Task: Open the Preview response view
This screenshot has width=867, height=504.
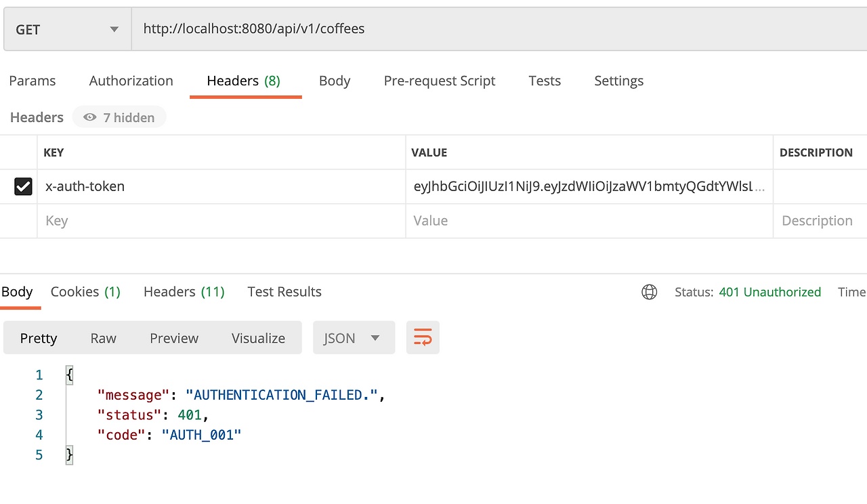Action: click(174, 337)
